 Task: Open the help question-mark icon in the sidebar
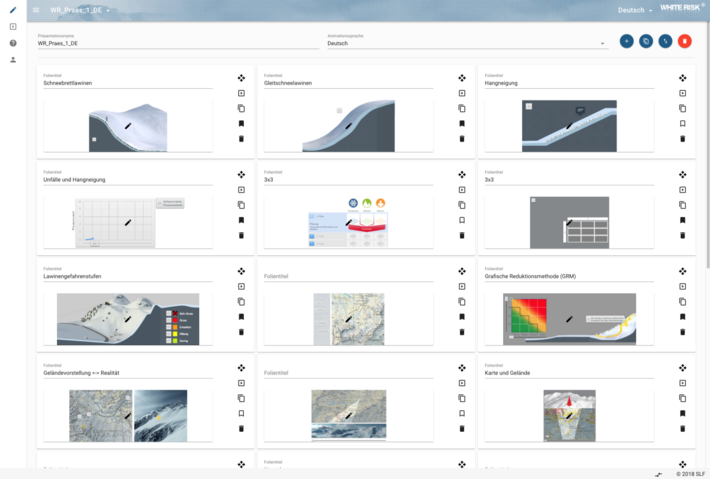(x=13, y=43)
